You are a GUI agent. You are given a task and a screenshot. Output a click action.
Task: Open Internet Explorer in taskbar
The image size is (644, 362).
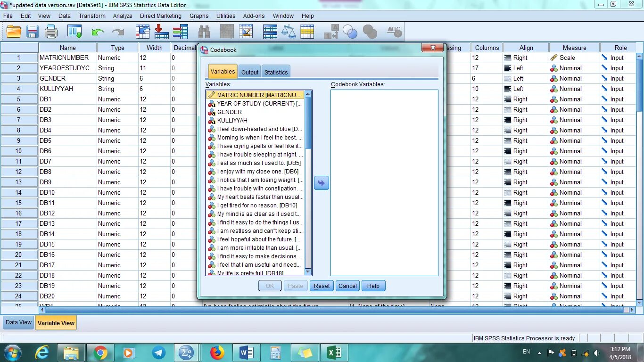point(42,352)
